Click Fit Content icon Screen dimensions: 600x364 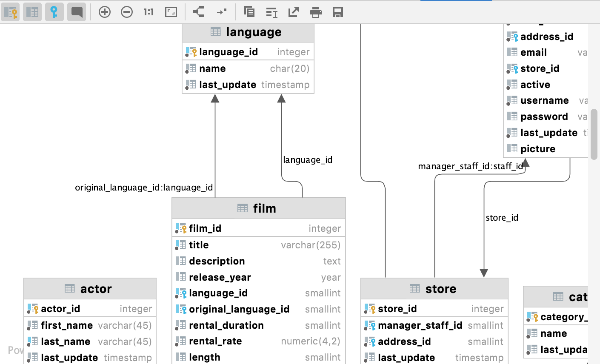[171, 12]
